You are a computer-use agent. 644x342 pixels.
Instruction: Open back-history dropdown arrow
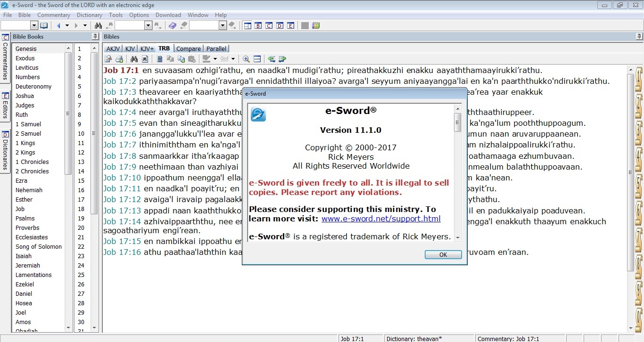(67, 25)
